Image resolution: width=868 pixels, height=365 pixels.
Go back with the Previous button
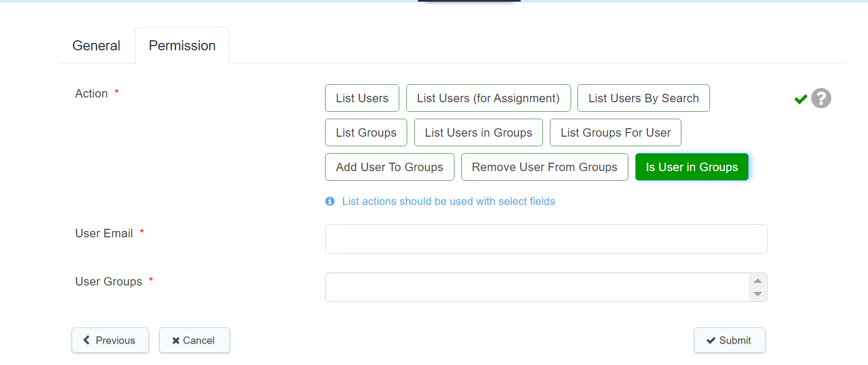110,340
